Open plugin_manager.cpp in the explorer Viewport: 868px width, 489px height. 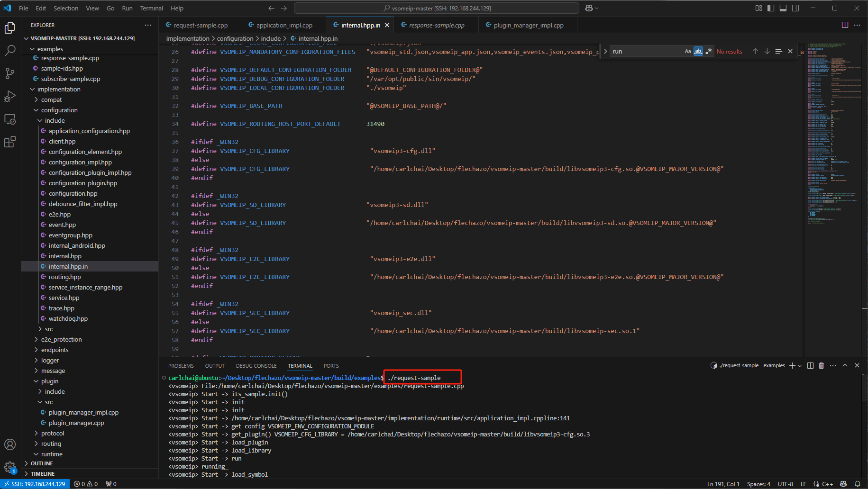[x=76, y=423]
